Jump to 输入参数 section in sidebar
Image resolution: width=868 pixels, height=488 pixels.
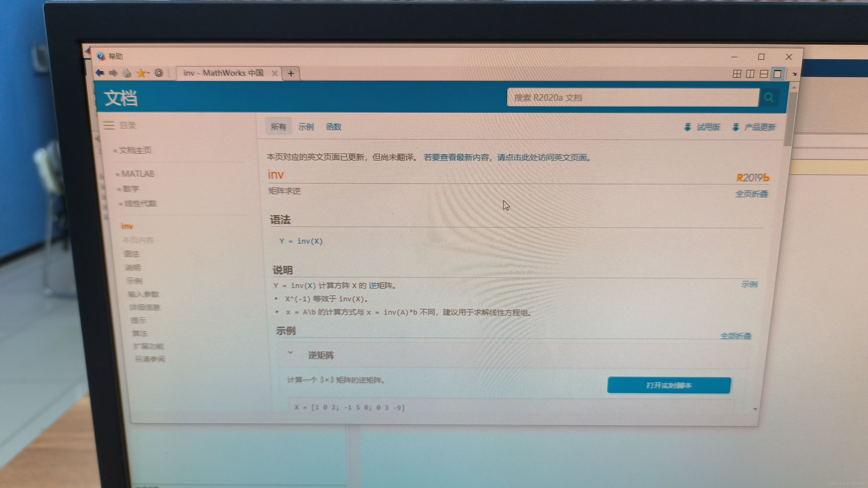[x=143, y=294]
